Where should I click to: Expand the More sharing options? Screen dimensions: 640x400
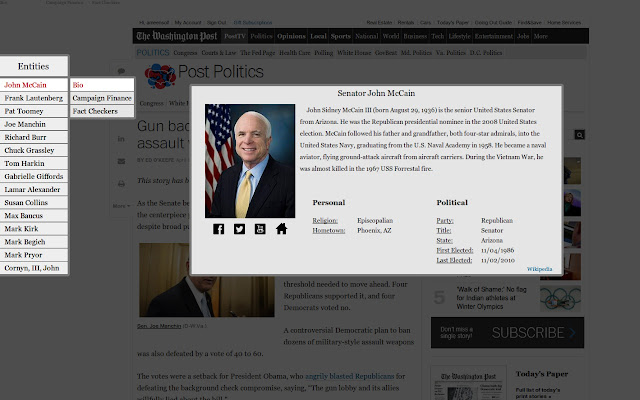121,206
